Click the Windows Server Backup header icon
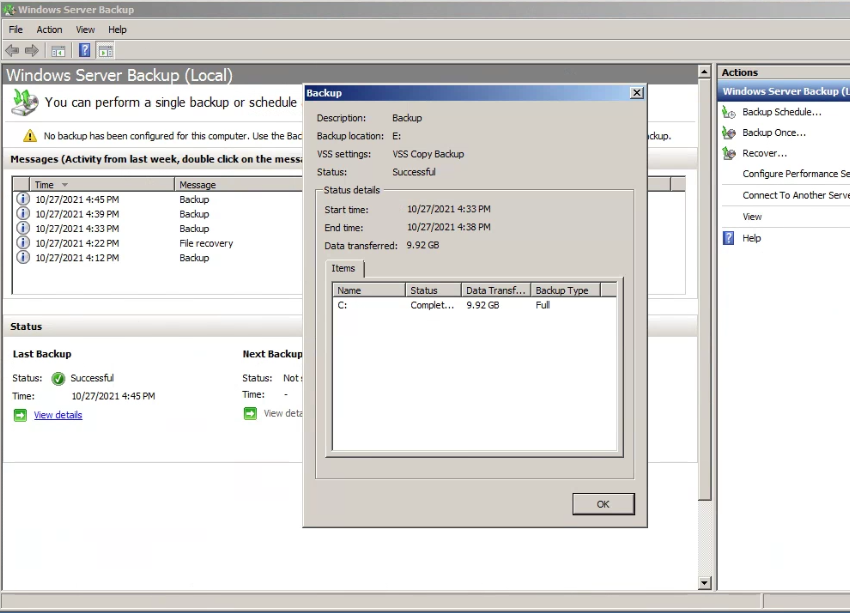The width and height of the screenshot is (850, 613). click(25, 102)
